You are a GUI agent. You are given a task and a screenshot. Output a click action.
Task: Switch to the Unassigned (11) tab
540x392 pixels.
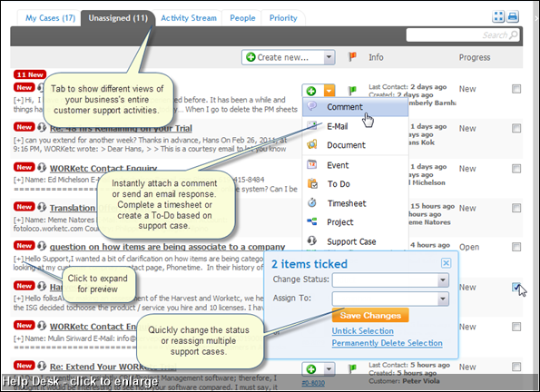pyautogui.click(x=118, y=18)
